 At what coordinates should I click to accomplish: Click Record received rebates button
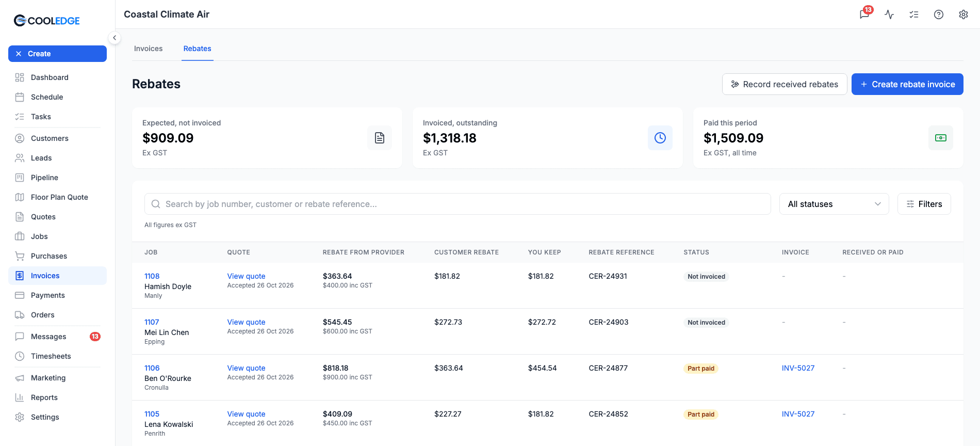click(x=785, y=84)
